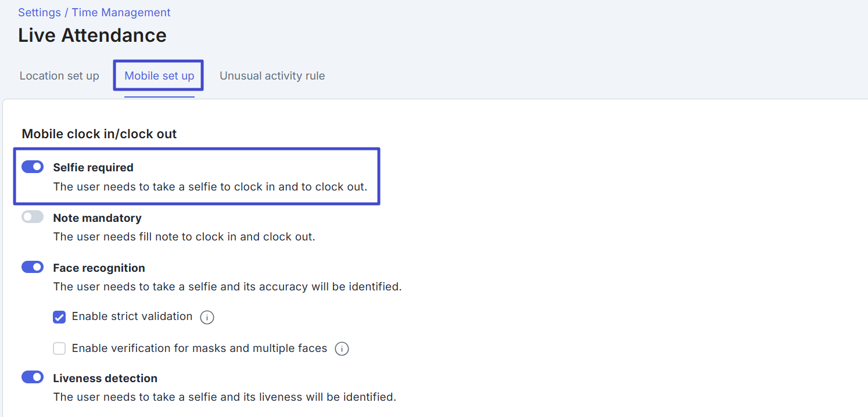Click the Liveness detection bold label text
Viewport: 868px width, 417px height.
pyautogui.click(x=105, y=379)
